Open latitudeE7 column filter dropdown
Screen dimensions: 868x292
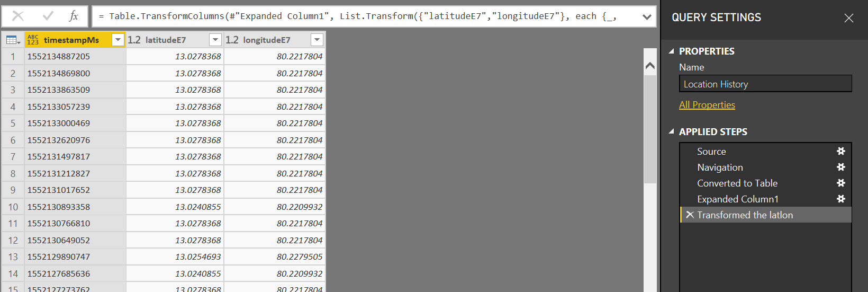click(215, 40)
